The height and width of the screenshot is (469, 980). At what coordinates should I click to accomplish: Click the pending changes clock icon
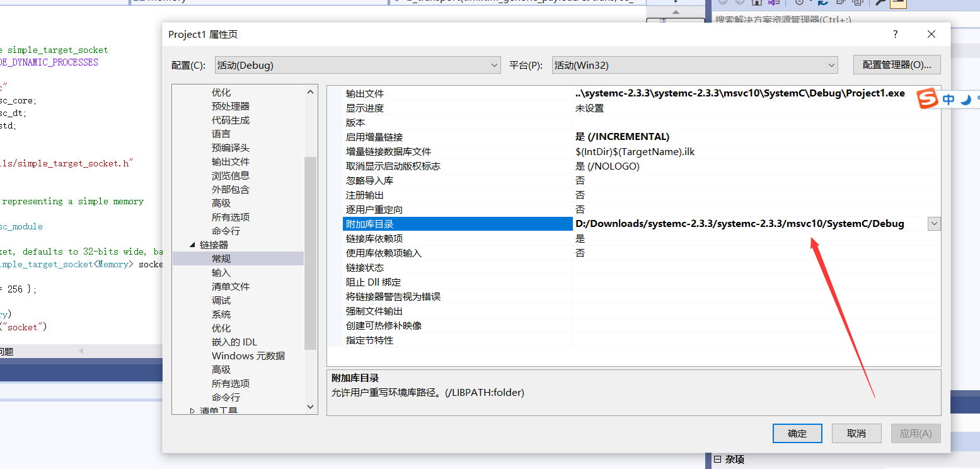point(799,3)
